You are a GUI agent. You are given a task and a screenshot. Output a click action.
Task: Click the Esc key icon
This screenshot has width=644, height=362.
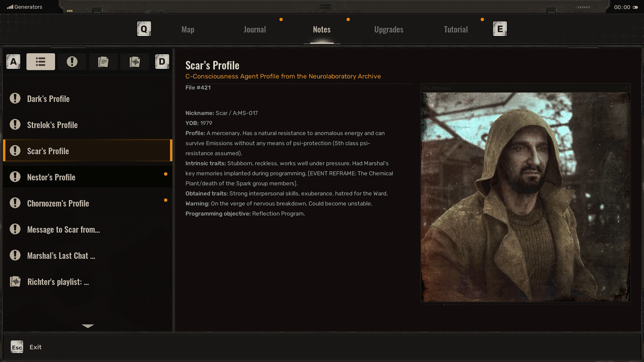[17, 347]
